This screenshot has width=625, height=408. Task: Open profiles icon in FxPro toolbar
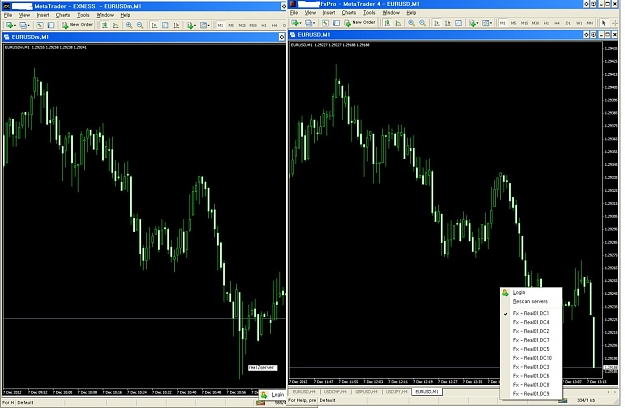[x=309, y=23]
